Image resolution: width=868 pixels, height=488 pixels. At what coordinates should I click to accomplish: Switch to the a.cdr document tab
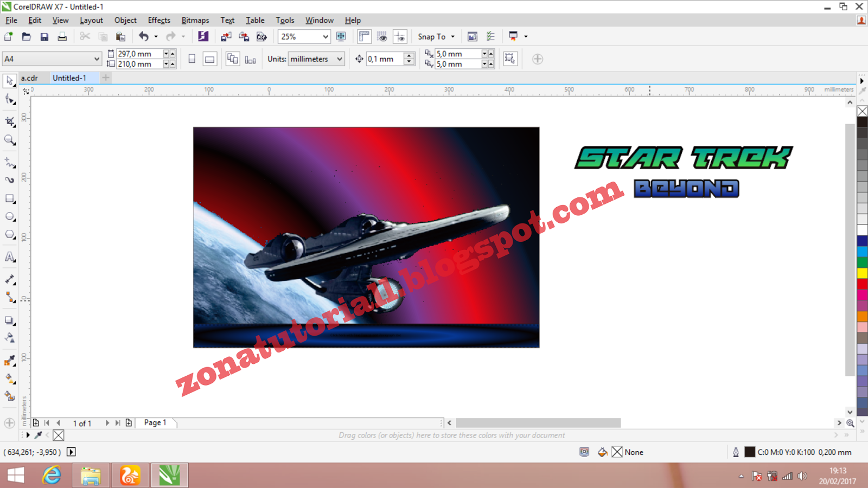point(30,78)
